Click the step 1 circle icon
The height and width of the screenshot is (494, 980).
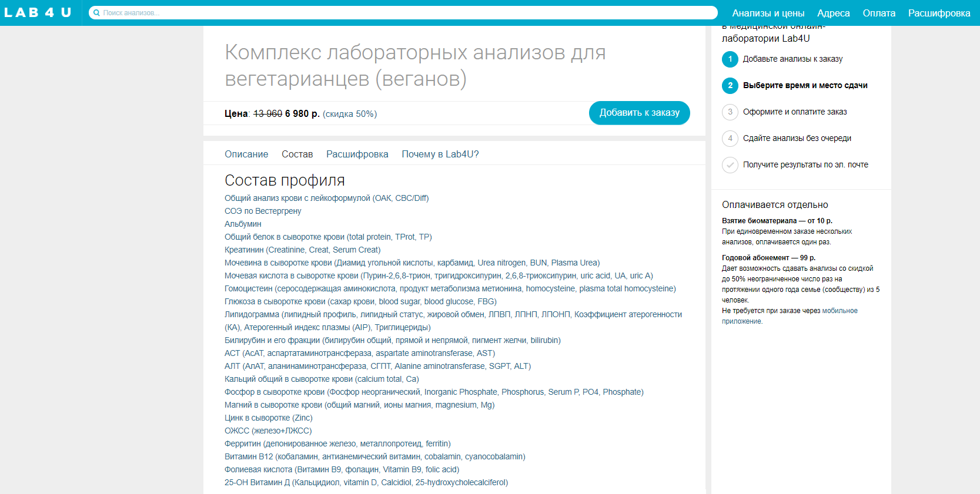730,59
